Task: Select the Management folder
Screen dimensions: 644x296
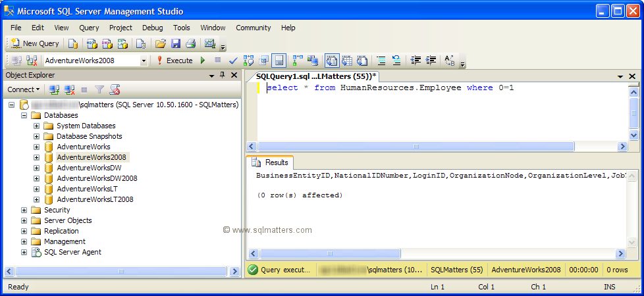Action: [x=65, y=241]
